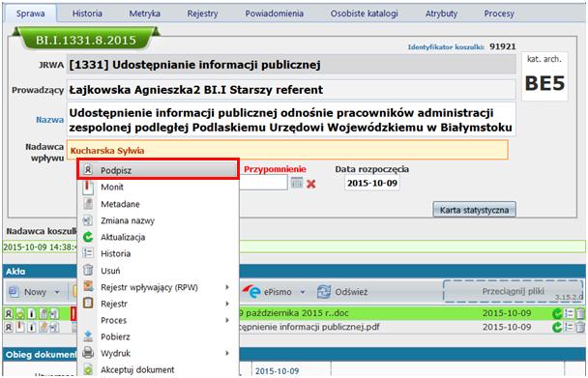Image resolution: width=588 pixels, height=378 pixels.
Task: Open the Atrybuty tab
Action: click(x=441, y=14)
